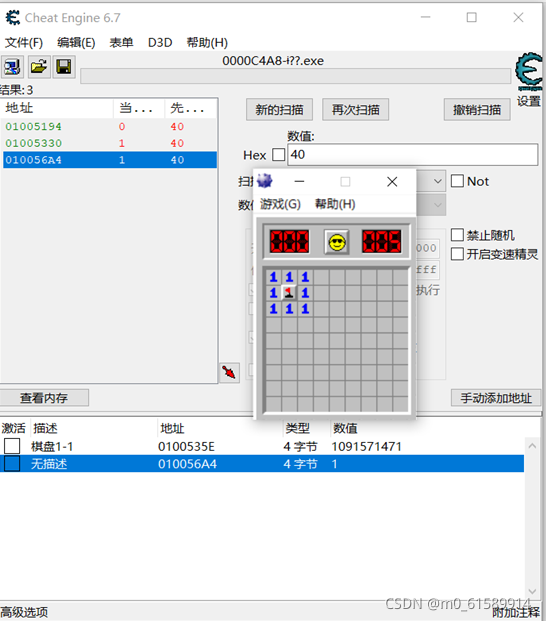Click the 无描述 description cell
Screen dimensions: 546x621
(49, 464)
